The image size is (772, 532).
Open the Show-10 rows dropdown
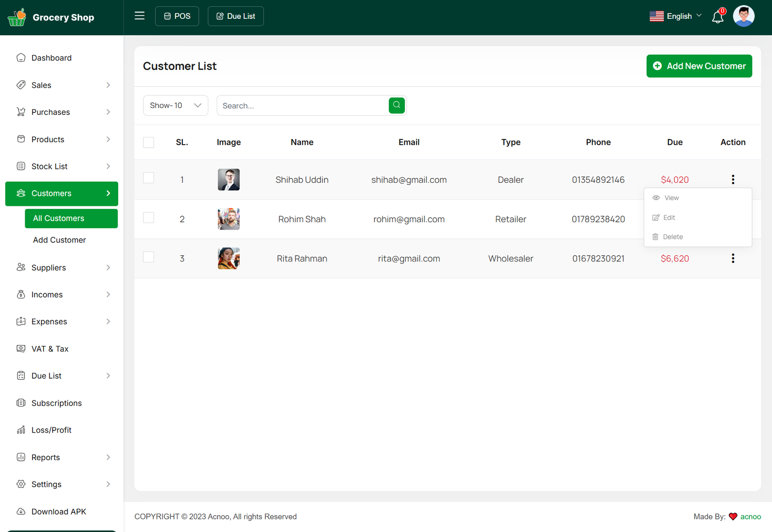coord(175,106)
